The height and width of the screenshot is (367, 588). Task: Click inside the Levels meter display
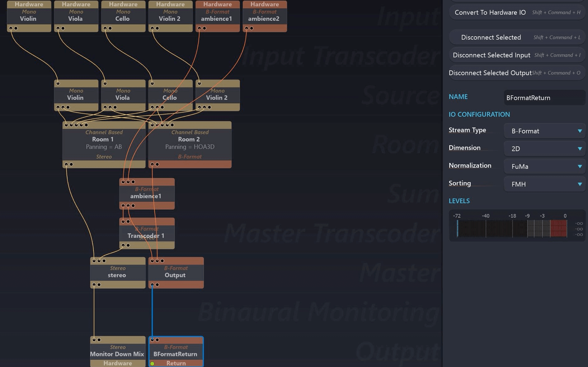(x=512, y=229)
